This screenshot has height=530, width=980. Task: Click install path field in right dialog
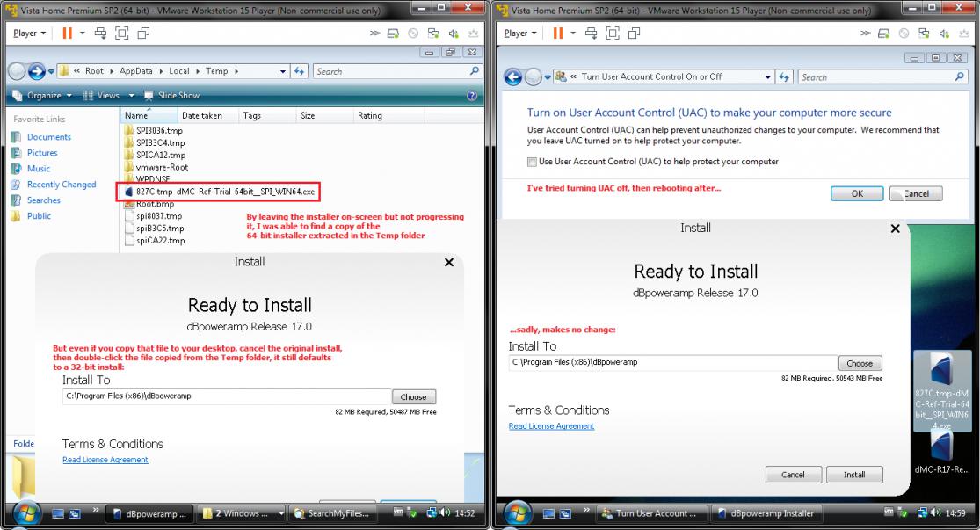click(x=673, y=362)
